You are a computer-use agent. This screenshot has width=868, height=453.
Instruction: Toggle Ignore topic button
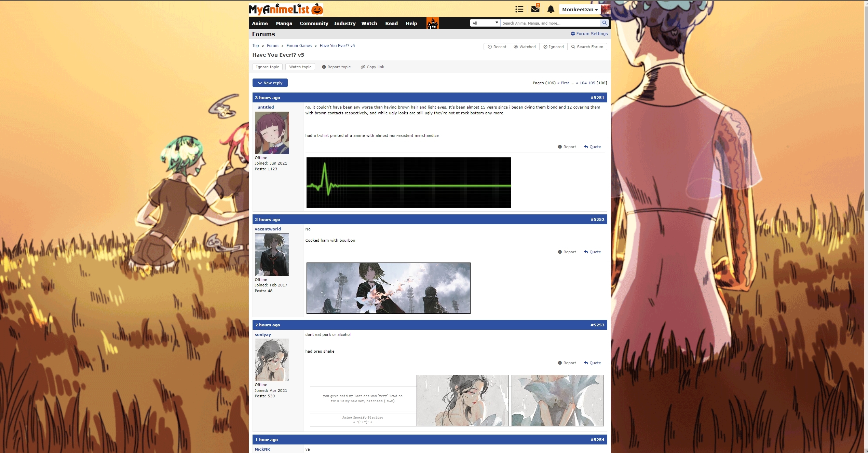click(267, 67)
